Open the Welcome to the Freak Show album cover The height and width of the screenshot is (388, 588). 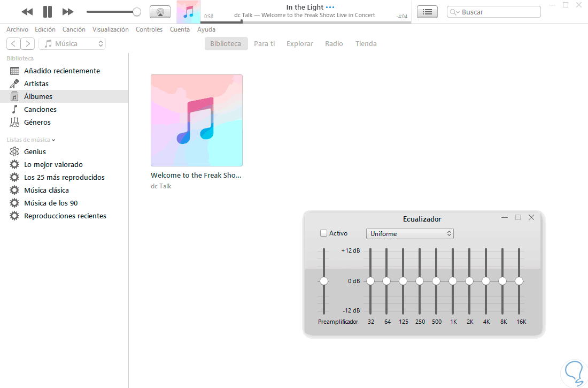pyautogui.click(x=197, y=120)
